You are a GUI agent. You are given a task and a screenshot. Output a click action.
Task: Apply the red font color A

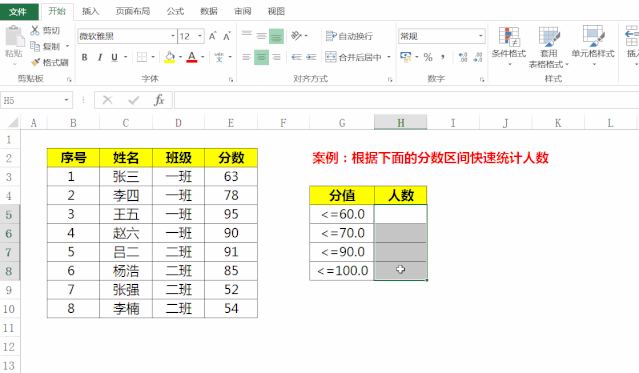(192, 57)
